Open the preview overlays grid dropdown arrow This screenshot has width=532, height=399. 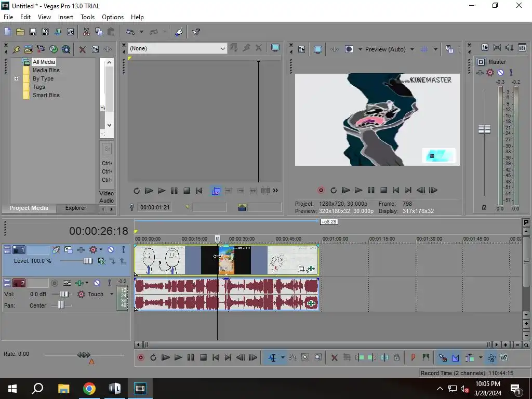(x=436, y=49)
